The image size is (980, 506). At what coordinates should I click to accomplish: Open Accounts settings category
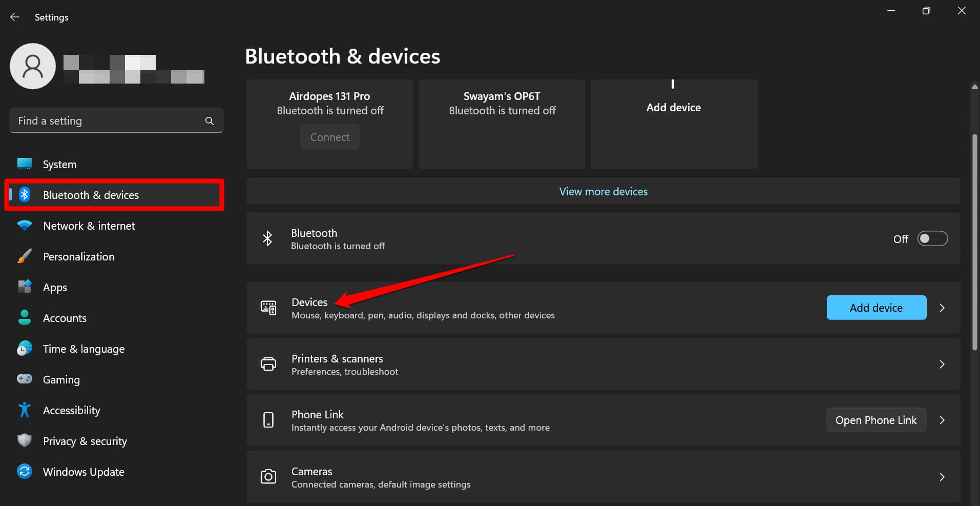[x=116, y=318]
